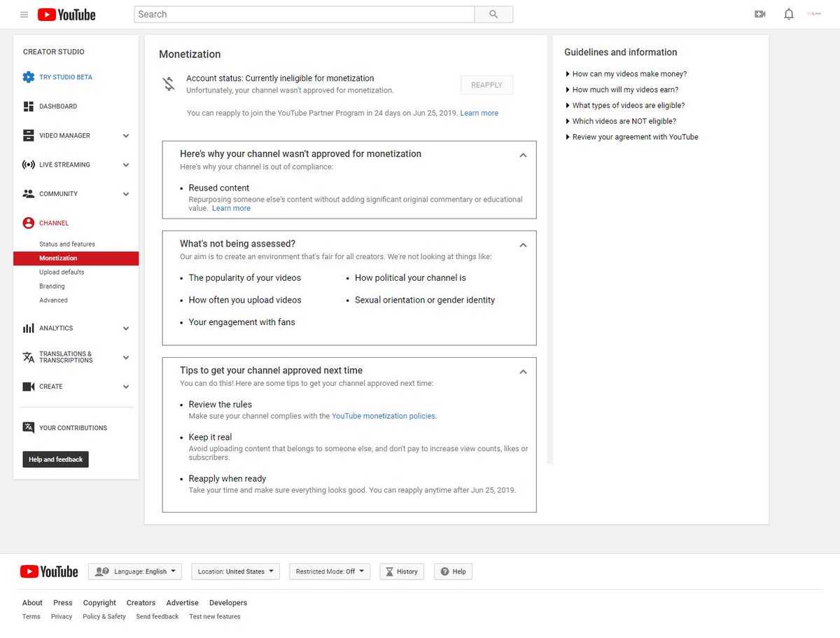This screenshot has width=840, height=638.
Task: Open the Press footer link
Action: 63,603
